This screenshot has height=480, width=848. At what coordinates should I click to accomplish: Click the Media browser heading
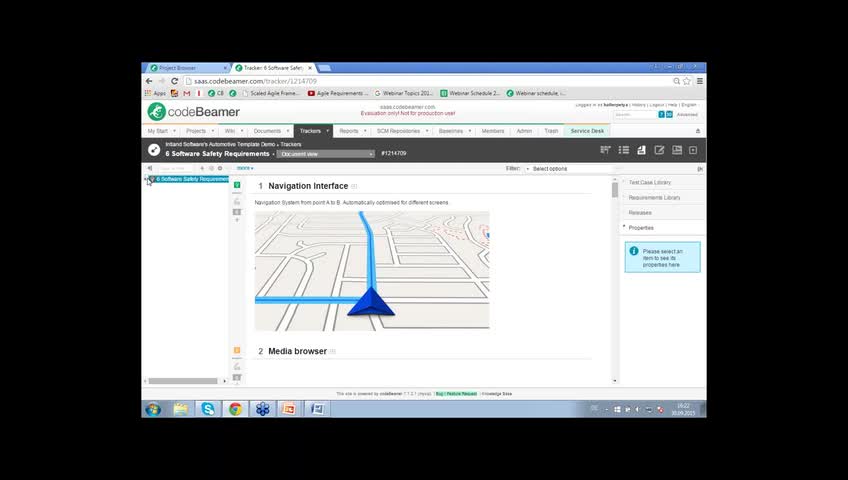pos(297,351)
